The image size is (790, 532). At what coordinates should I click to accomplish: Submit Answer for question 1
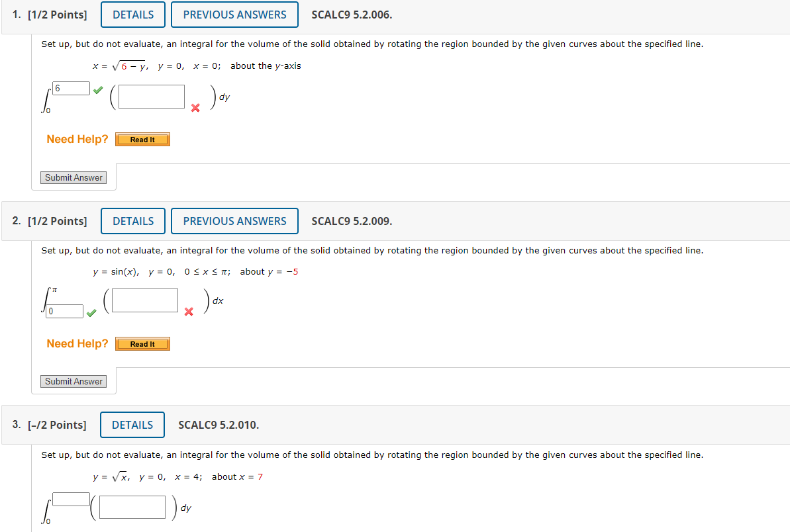(x=74, y=178)
